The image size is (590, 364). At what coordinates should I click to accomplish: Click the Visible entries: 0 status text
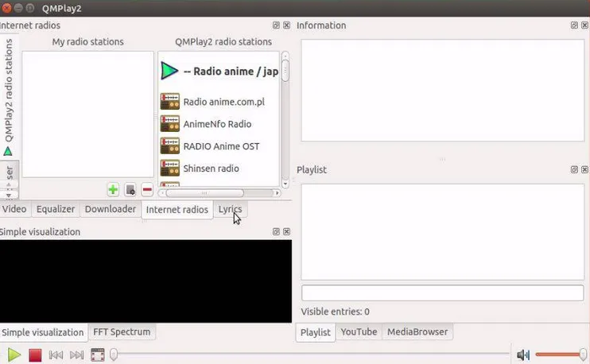tap(335, 312)
